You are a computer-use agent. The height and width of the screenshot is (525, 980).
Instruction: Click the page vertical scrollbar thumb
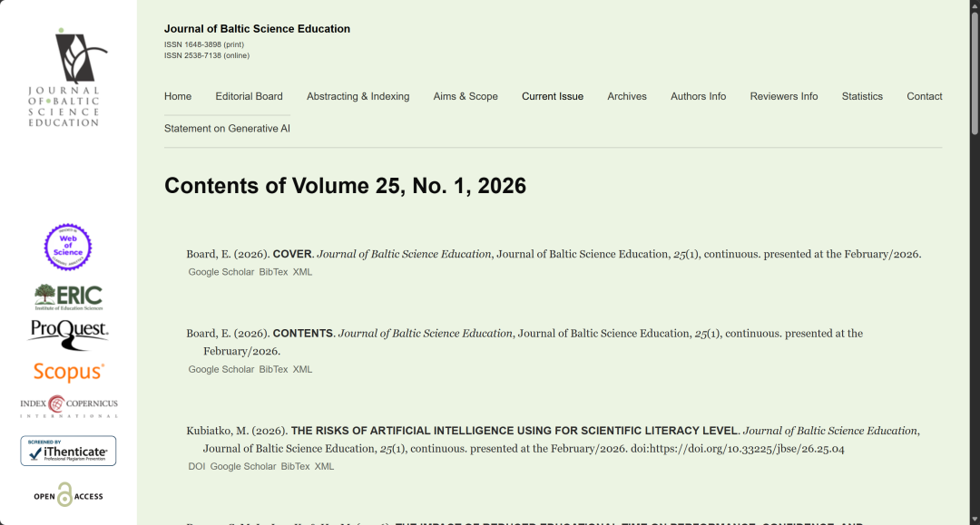975,72
